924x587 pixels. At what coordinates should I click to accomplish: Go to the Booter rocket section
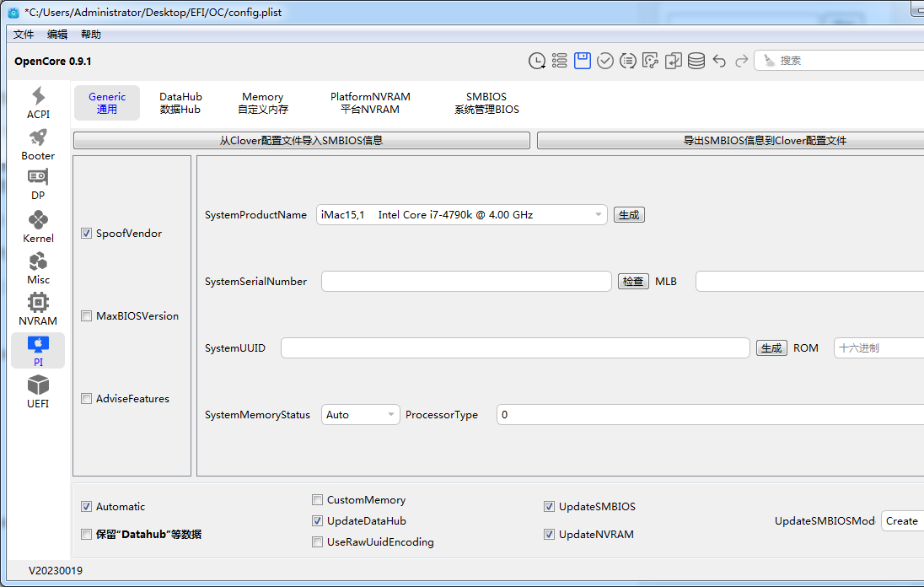click(38, 144)
